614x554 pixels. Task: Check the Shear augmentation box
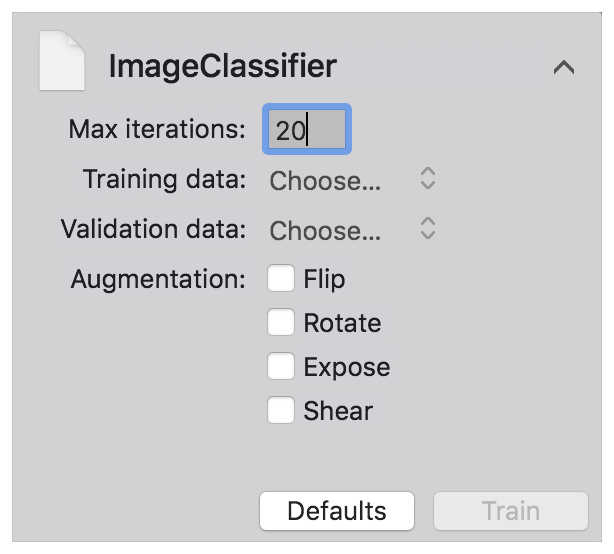[281, 410]
